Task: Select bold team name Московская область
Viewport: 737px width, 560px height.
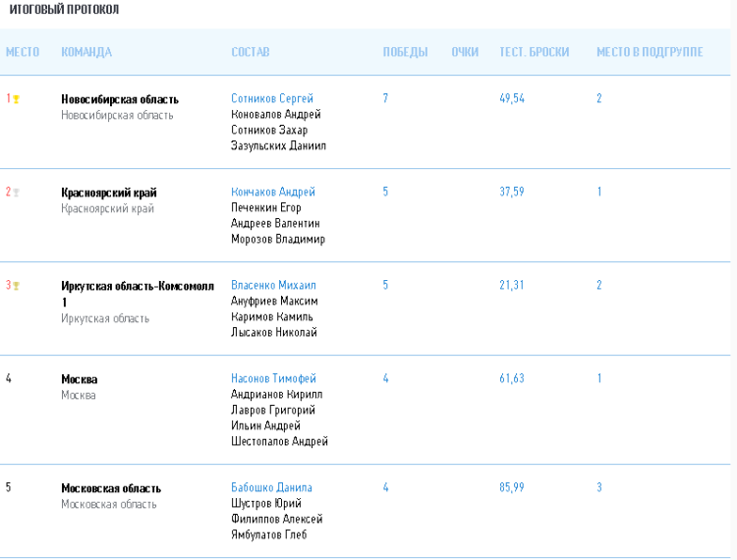Action: (x=111, y=488)
